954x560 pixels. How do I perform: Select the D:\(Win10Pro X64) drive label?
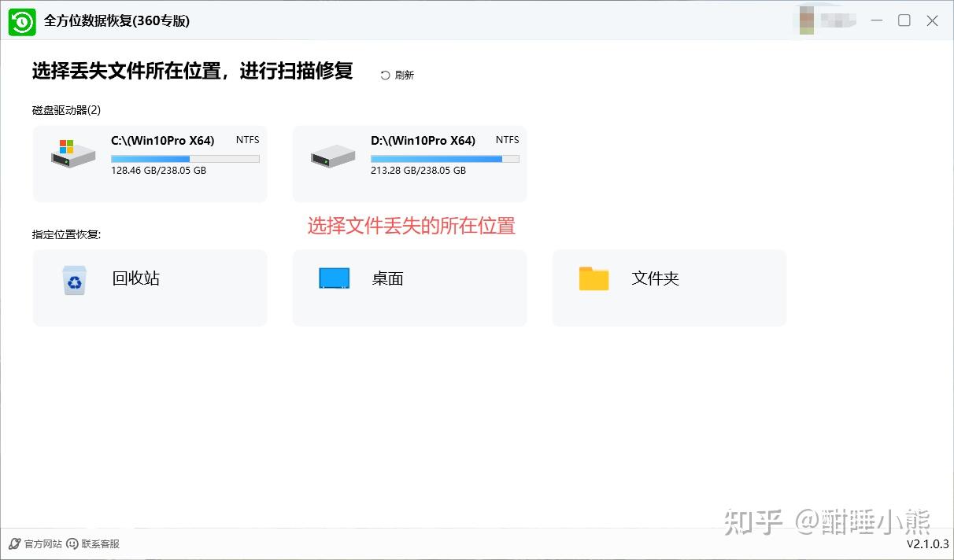[x=423, y=141]
